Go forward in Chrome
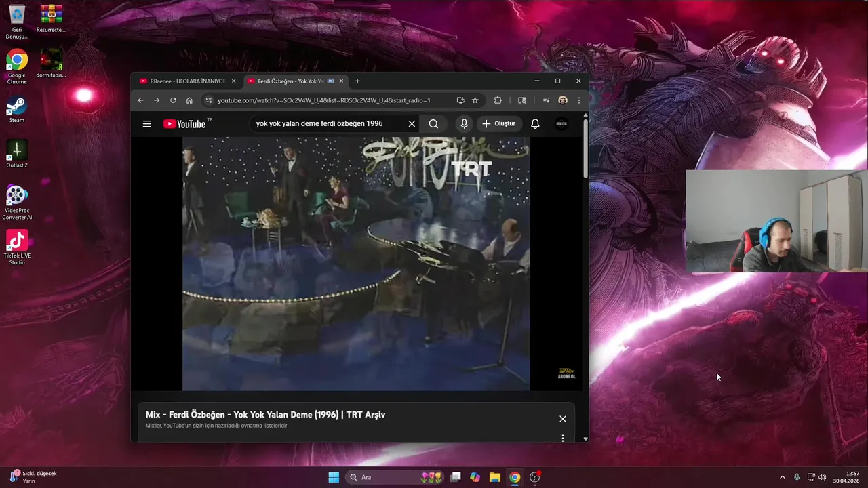The image size is (868, 488). tap(157, 100)
